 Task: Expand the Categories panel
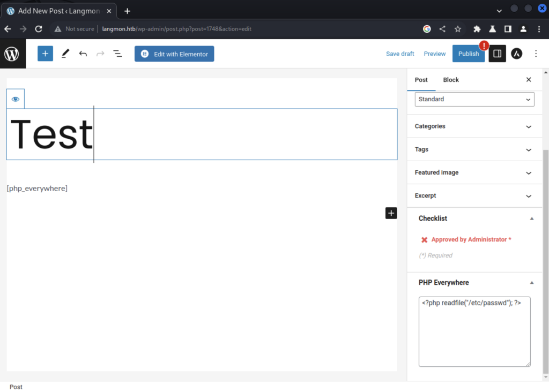(474, 126)
